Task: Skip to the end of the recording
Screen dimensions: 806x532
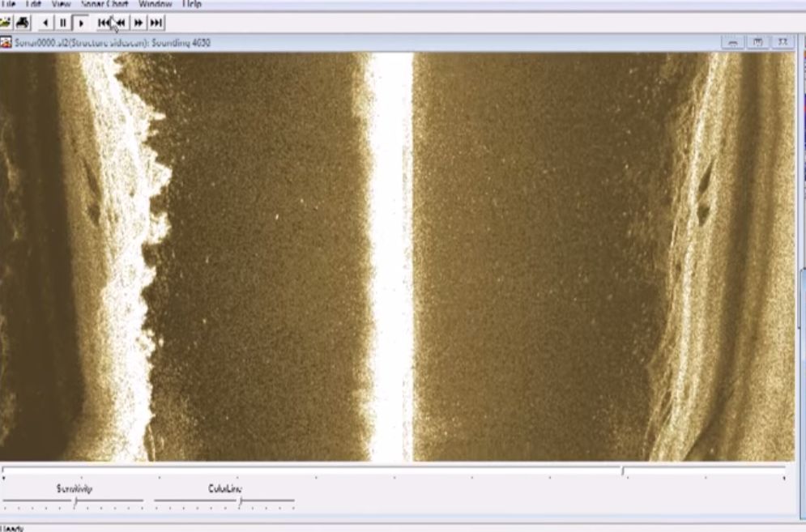Action: (156, 23)
